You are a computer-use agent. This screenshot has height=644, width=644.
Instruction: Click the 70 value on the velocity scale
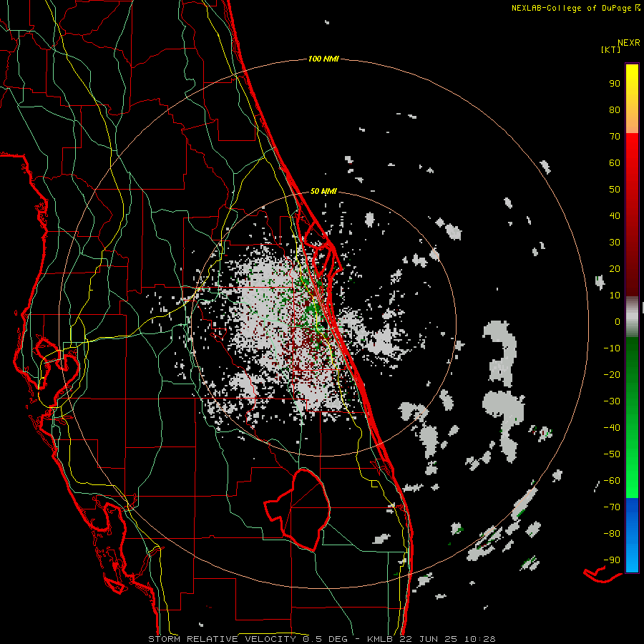[x=615, y=137]
